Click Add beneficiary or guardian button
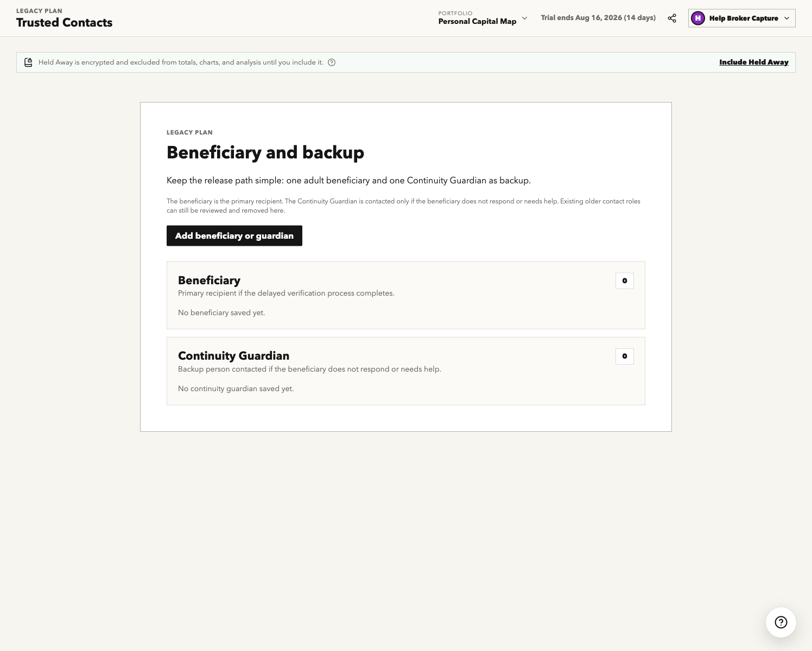812x651 pixels. click(234, 235)
